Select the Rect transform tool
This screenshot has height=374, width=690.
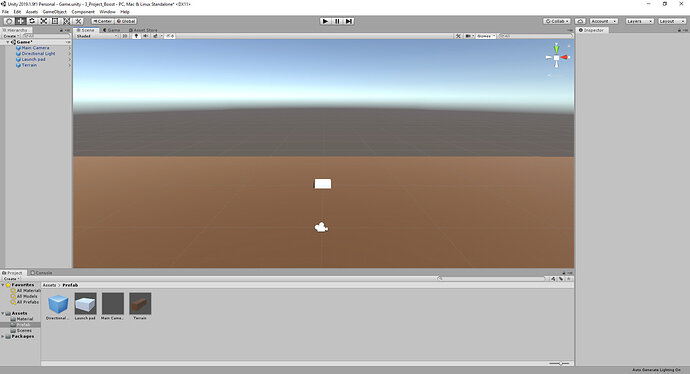(x=55, y=21)
